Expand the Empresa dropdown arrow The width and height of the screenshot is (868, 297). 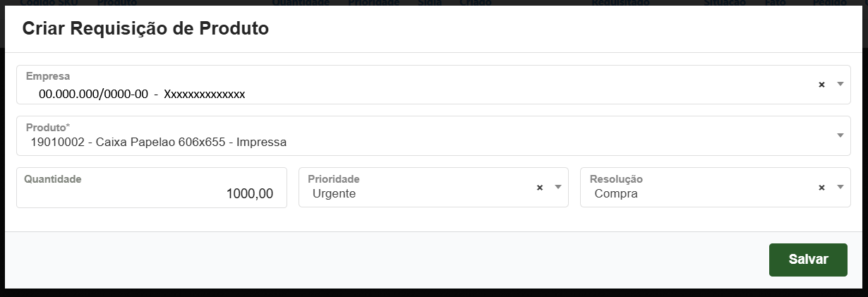840,84
